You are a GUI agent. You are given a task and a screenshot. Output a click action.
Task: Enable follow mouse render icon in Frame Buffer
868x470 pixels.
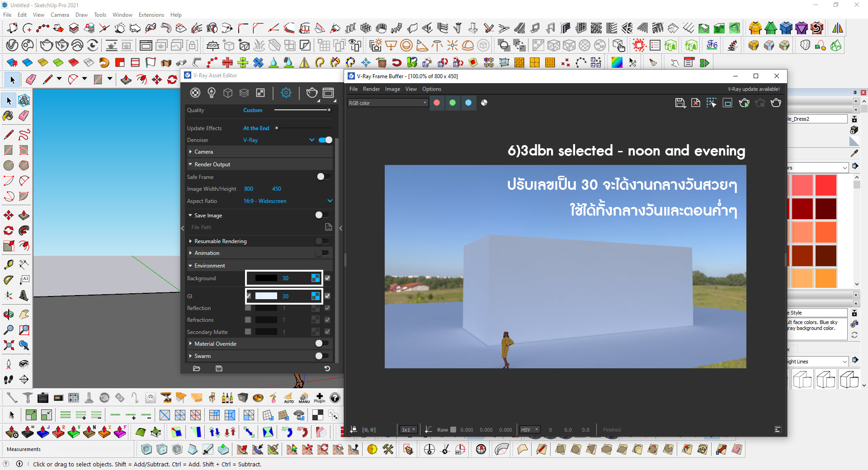(712, 103)
